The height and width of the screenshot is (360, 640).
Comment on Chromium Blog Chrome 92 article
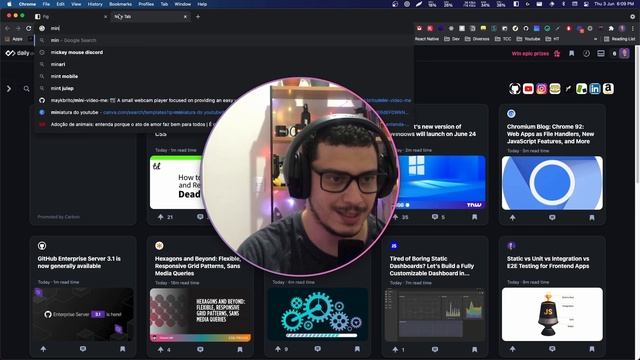pos(552,218)
